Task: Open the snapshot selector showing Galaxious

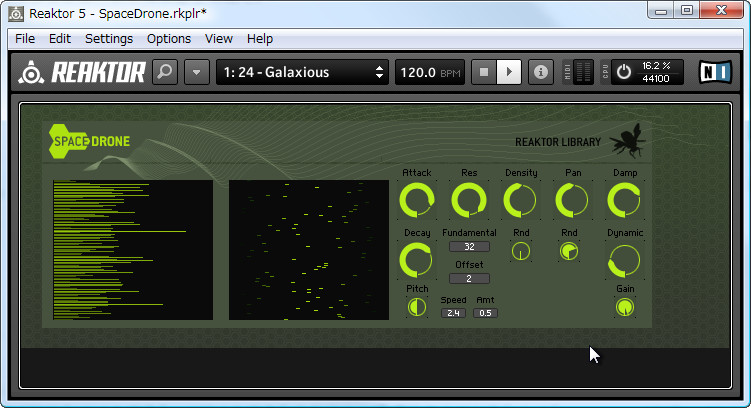Action: click(302, 72)
